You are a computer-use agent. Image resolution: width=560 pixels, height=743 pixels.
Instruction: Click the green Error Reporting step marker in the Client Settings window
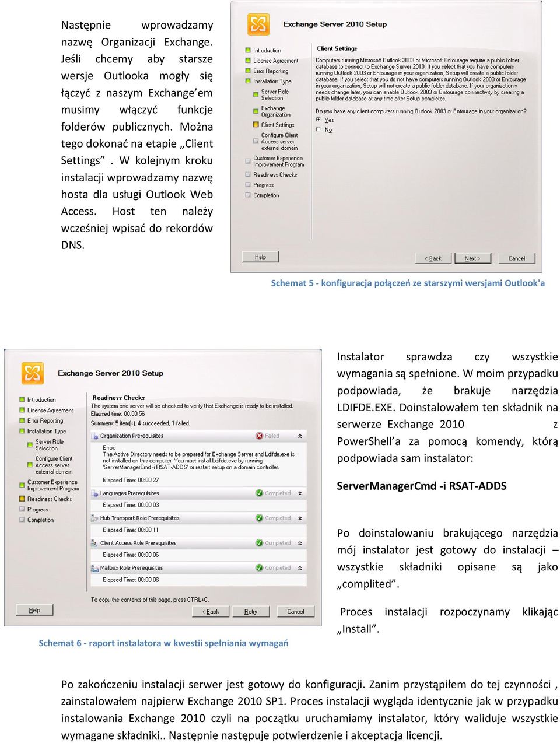click(248, 71)
